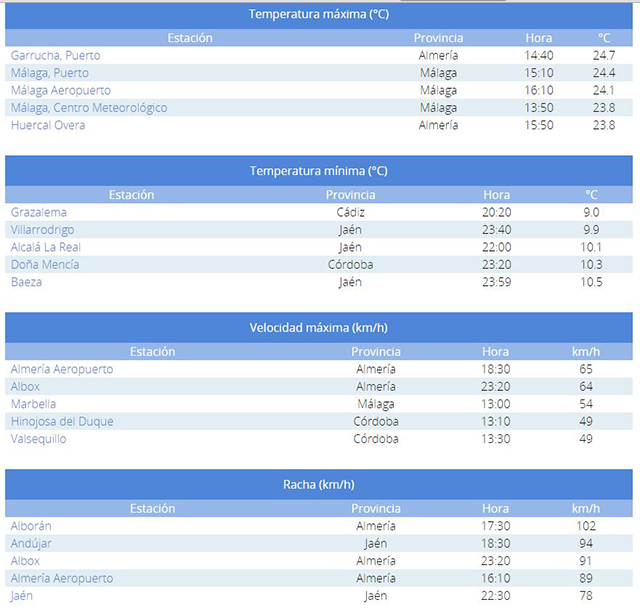
Task: Select the 24.7 temperature value for Garrucha
Action: [604, 55]
